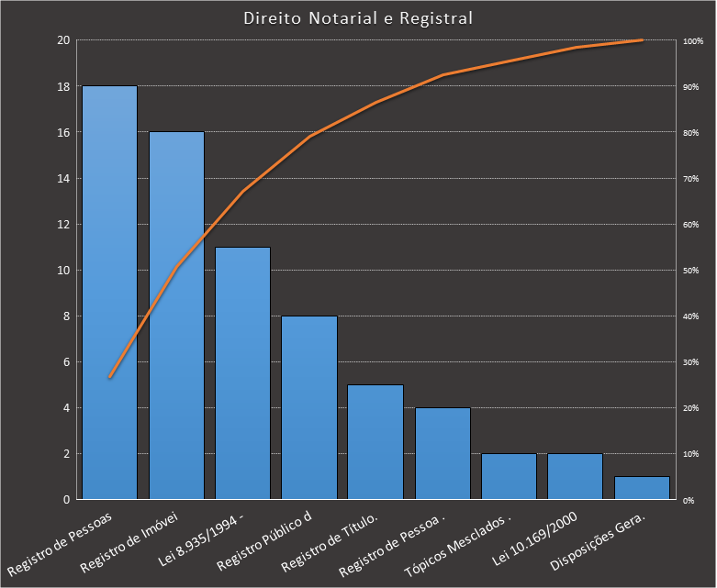Select the Tópicos Mesclados bar
The height and width of the screenshot is (588, 717).
(x=509, y=477)
